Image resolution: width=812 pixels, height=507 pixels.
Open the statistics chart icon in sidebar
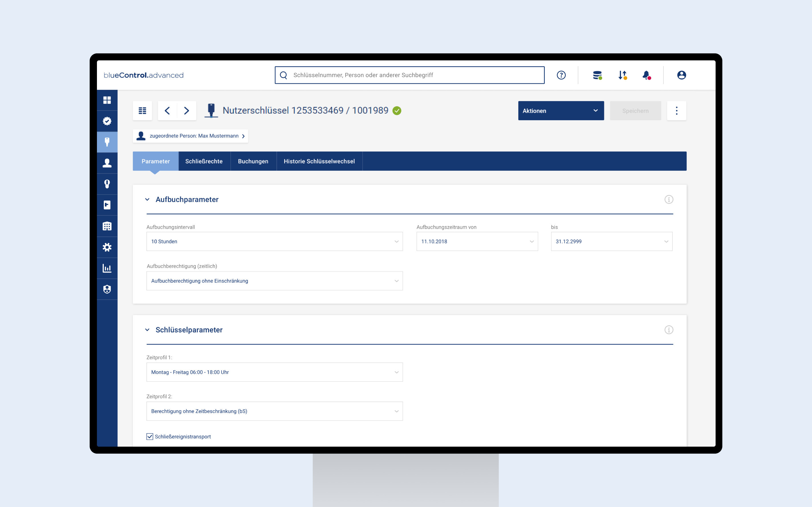(x=107, y=268)
